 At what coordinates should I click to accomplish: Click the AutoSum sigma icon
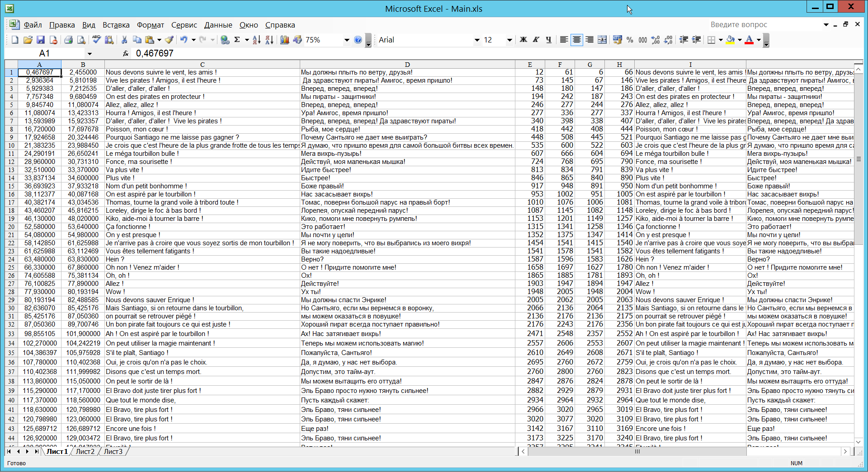(x=237, y=40)
